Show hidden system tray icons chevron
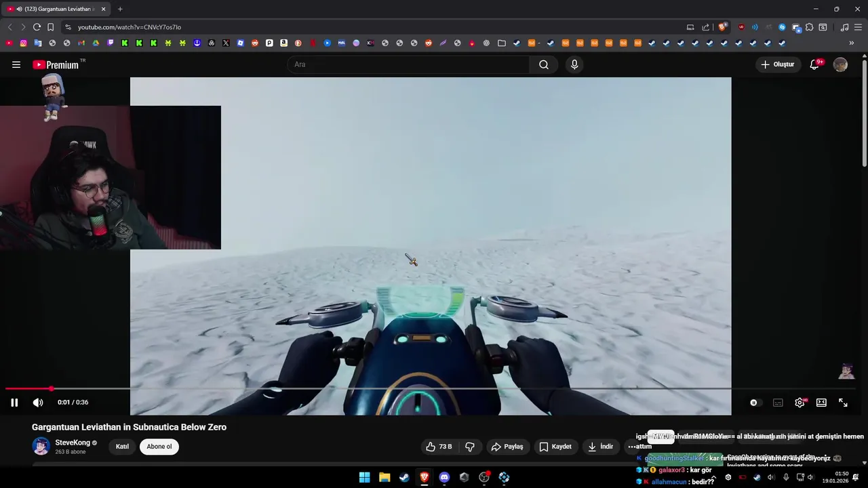The height and width of the screenshot is (488, 868). click(713, 477)
